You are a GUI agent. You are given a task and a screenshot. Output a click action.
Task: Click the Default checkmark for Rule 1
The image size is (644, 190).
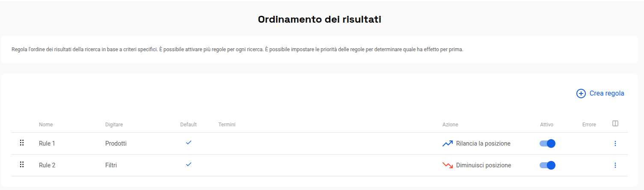coord(189,143)
